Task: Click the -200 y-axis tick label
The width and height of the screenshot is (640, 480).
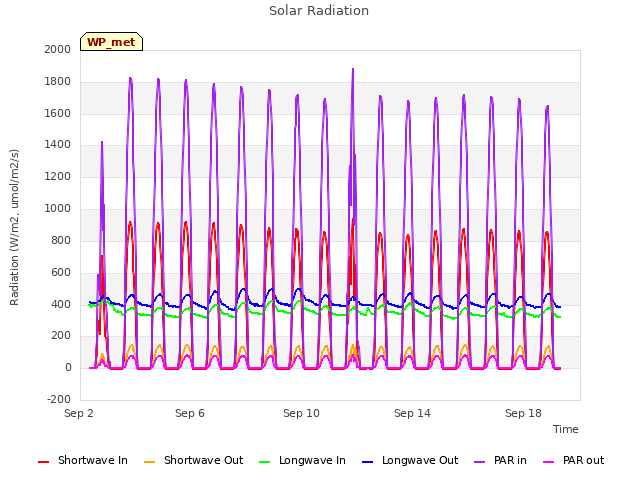Action: tap(59, 400)
